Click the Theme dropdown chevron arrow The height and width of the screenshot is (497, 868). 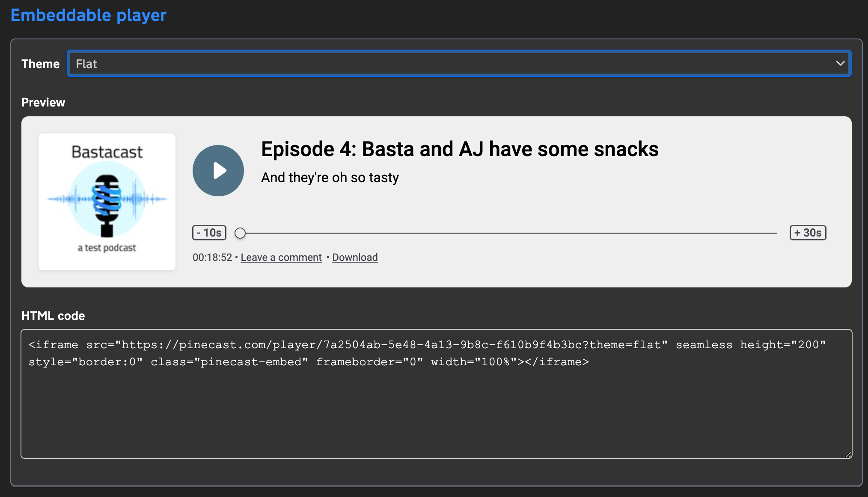pyautogui.click(x=840, y=63)
